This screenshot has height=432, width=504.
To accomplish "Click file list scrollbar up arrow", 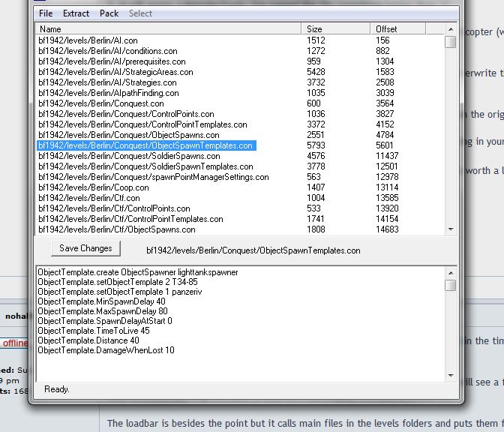I will tap(451, 29).
